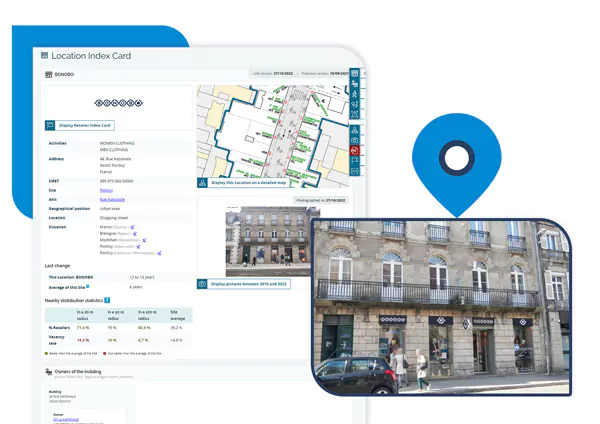Click the enlarged building facade photo
600x424 pixels.
coord(440,305)
